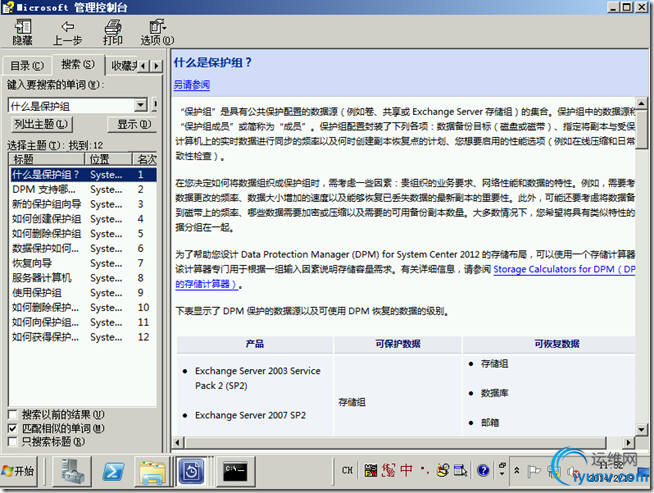Select topic 数据保护如何...
This screenshot has height=493, width=654.
83,249
